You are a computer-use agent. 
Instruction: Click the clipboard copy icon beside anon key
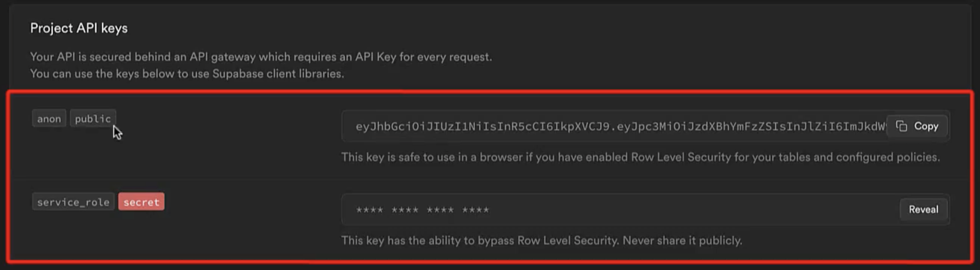coord(902,126)
